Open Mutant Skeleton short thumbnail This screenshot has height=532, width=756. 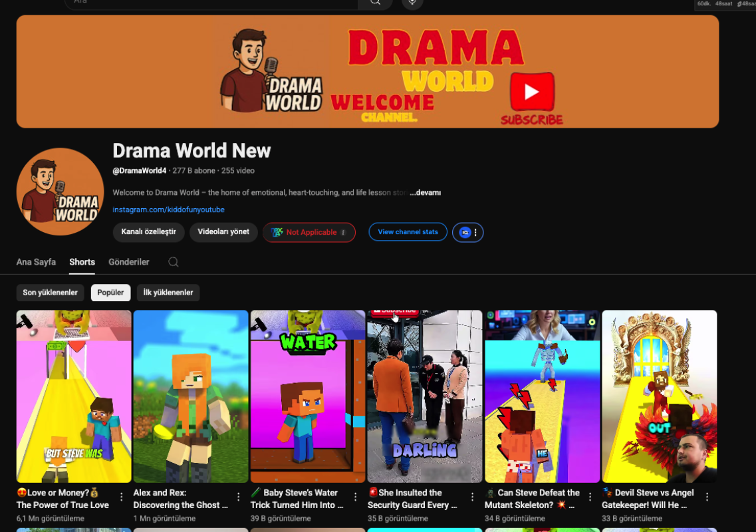pos(542,396)
